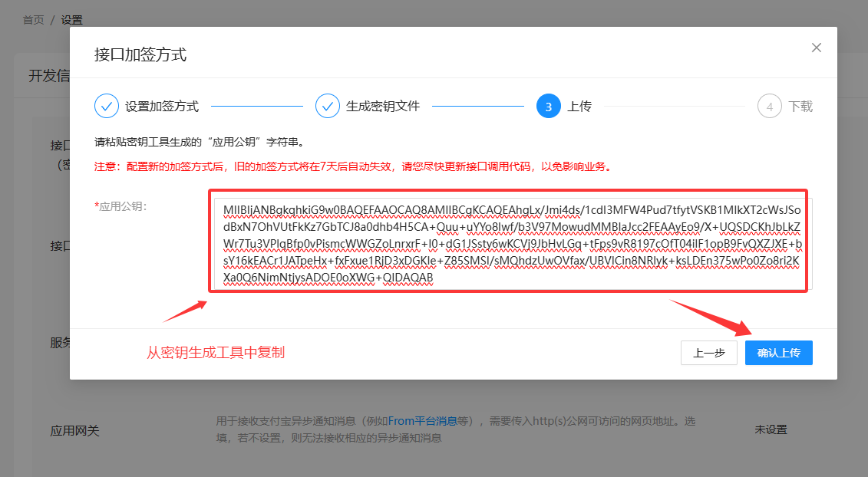Click the X to dismiss the dialog
This screenshot has width=868, height=477.
(x=816, y=47)
